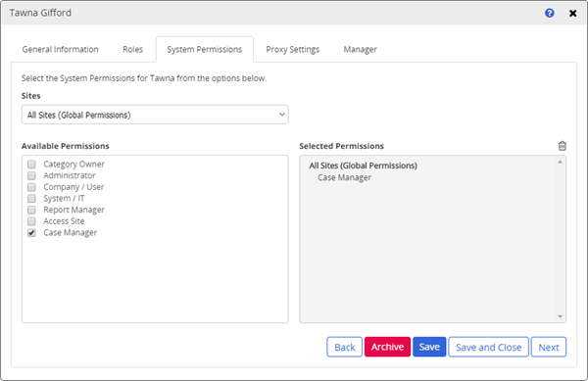This screenshot has width=588, height=381.
Task: Tick the Report Manager checkbox
Action: 31,210
